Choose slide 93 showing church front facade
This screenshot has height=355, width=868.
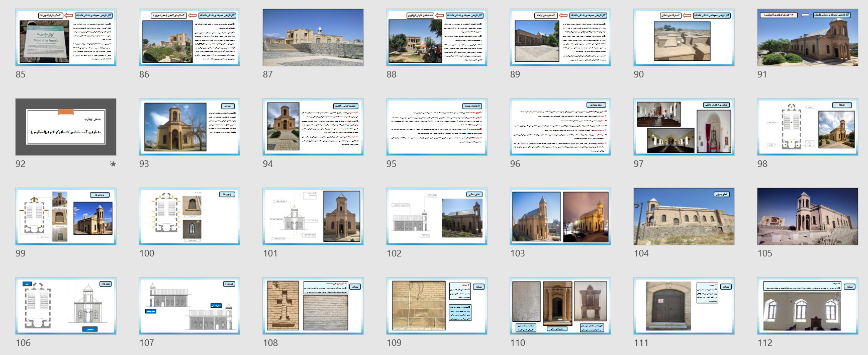189,127
